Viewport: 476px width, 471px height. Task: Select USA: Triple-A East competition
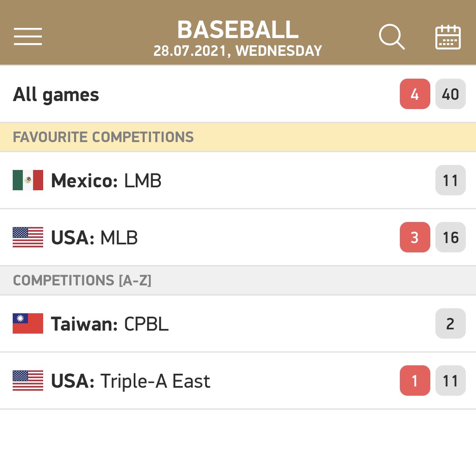pyautogui.click(x=130, y=381)
